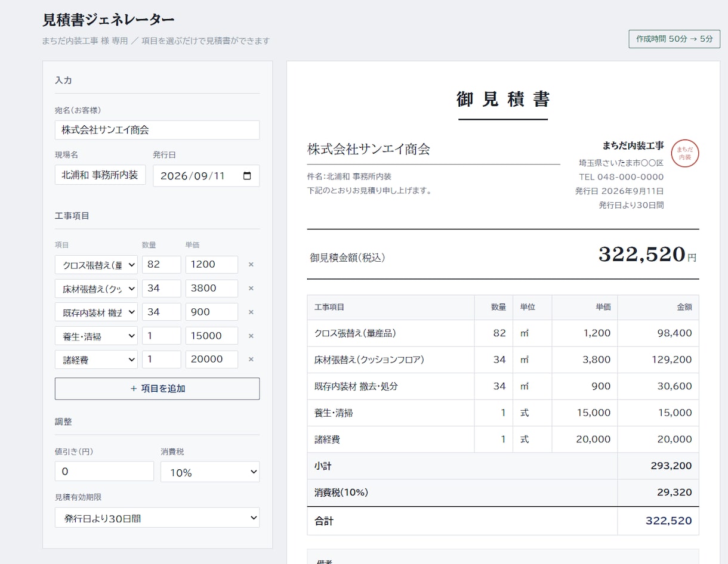This screenshot has width=728, height=564.
Task: Remove the 諸経費 item row
Action: coord(251,360)
